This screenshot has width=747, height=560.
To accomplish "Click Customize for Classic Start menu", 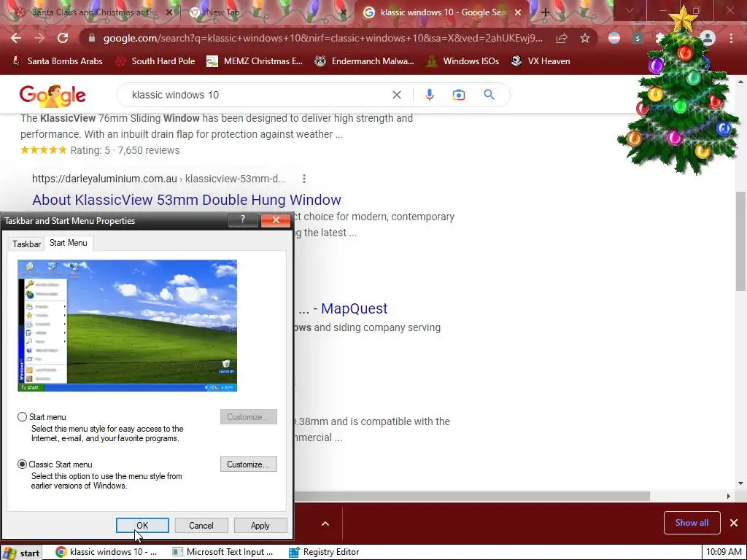I will tap(248, 464).
